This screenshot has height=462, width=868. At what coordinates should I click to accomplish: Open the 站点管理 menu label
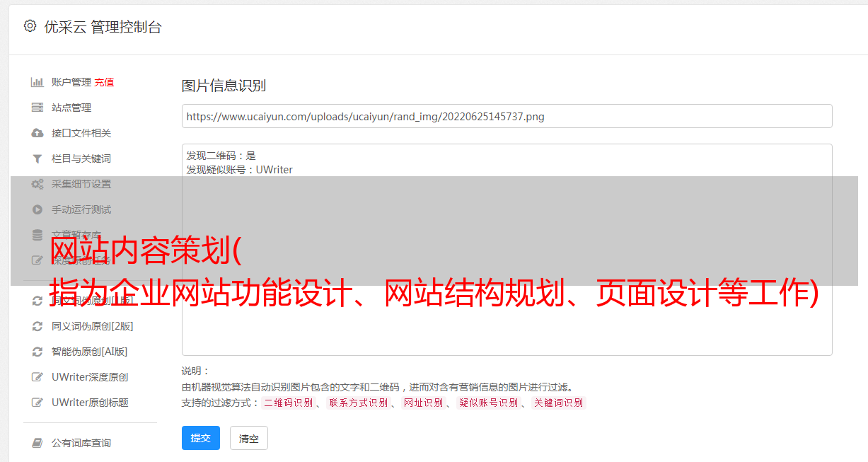pos(71,108)
